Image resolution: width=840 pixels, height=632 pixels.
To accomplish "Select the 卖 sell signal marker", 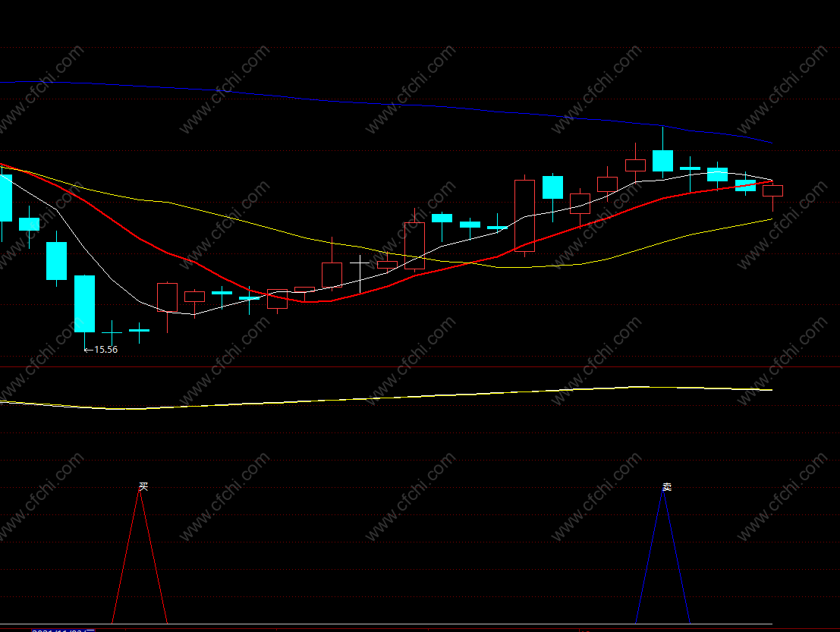I will click(667, 487).
